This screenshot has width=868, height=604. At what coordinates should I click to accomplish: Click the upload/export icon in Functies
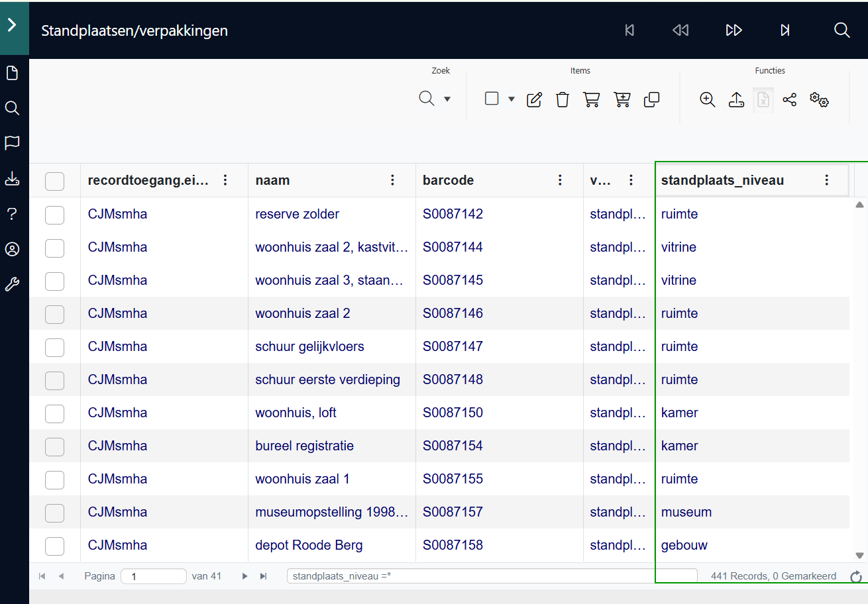[736, 99]
